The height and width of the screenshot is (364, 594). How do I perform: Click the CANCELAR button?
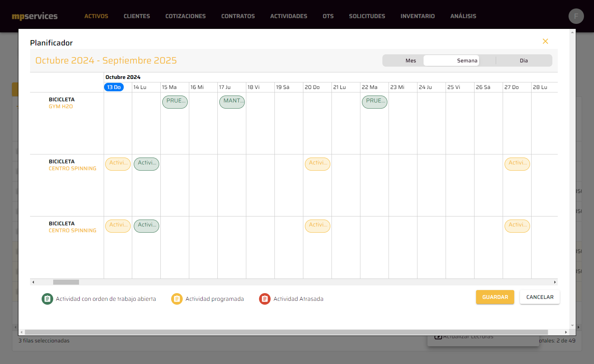tap(540, 297)
